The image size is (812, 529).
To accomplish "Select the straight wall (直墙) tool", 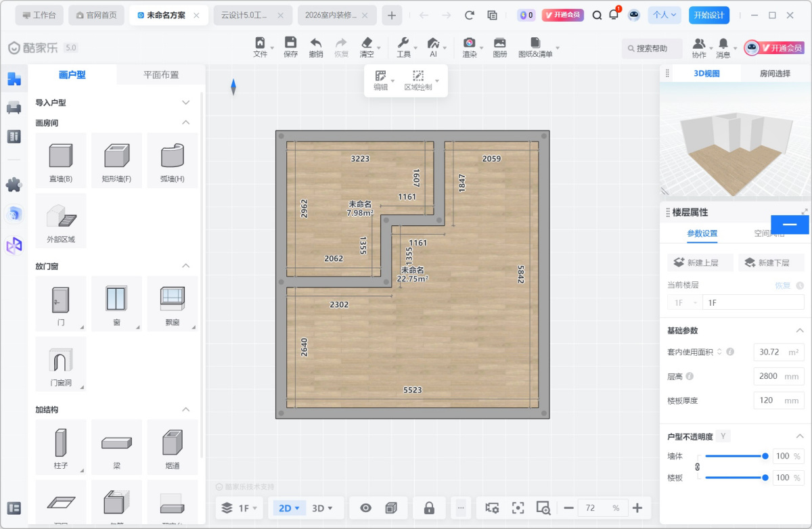I will point(61,160).
